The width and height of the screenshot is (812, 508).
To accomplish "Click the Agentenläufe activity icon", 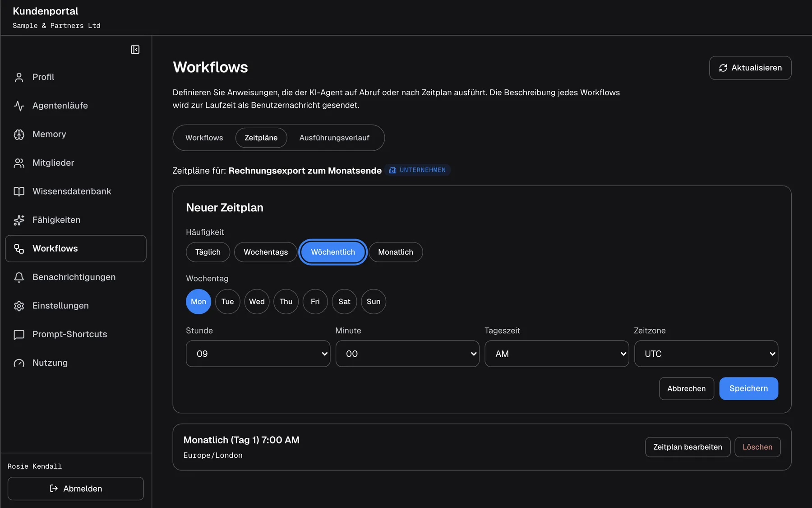I will coord(19,106).
